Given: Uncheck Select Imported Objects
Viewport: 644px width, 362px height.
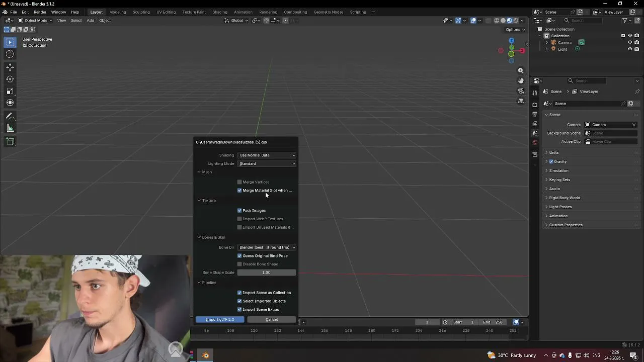Looking at the screenshot, I should (239, 301).
